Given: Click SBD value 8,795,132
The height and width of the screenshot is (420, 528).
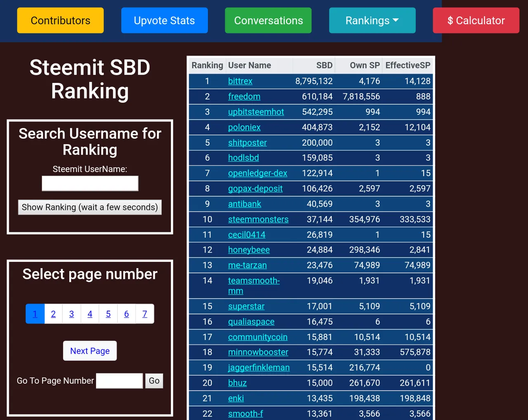Looking at the screenshot, I should pyautogui.click(x=314, y=81).
